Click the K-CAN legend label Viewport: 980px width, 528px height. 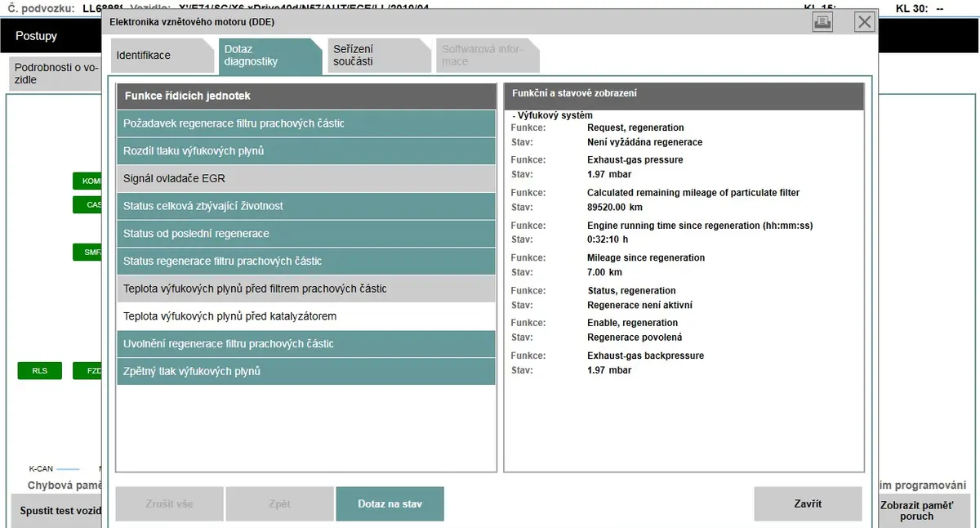click(41, 469)
